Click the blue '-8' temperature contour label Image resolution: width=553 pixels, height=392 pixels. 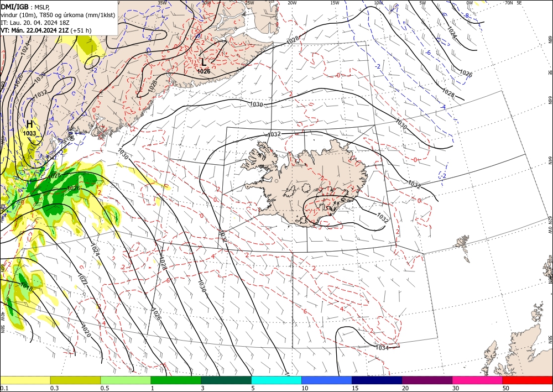click(466, 16)
